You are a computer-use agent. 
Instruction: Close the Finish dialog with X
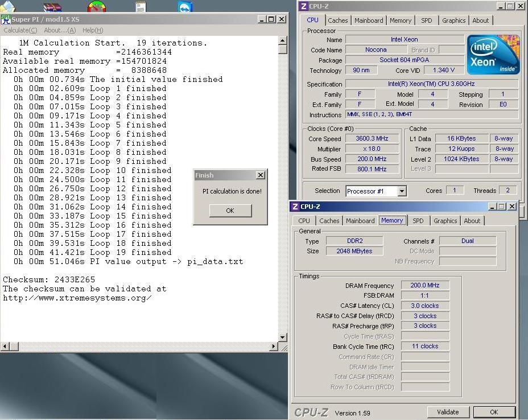tap(261, 175)
